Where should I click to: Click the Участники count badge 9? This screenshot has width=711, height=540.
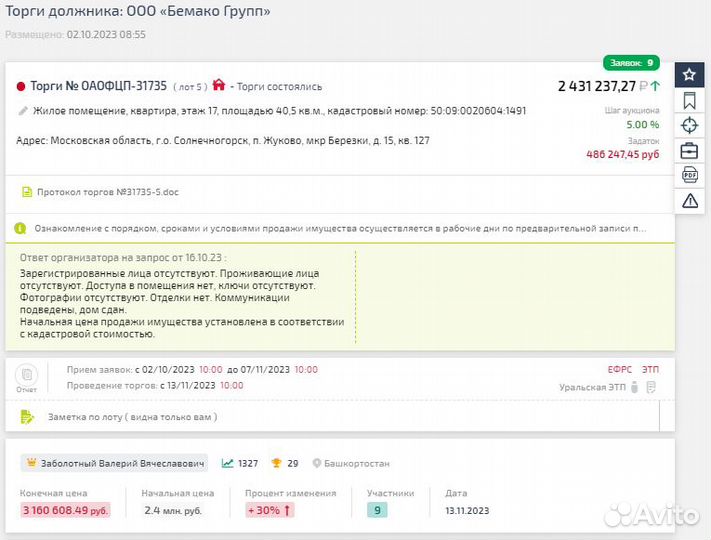(x=377, y=510)
